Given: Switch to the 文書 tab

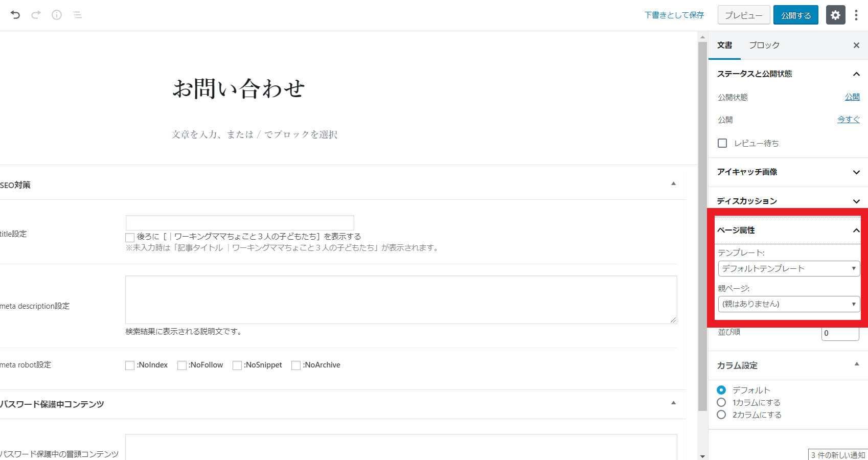Looking at the screenshot, I should (x=724, y=45).
